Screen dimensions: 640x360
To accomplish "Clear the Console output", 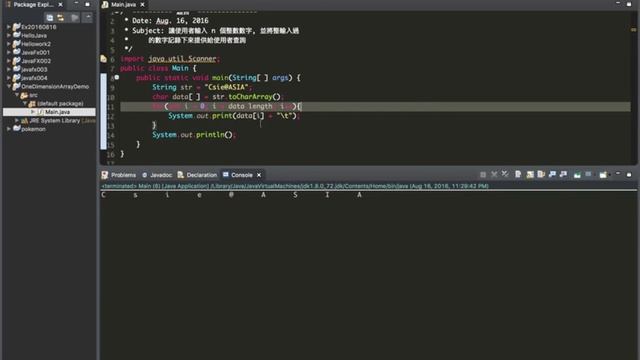I will (x=518, y=175).
